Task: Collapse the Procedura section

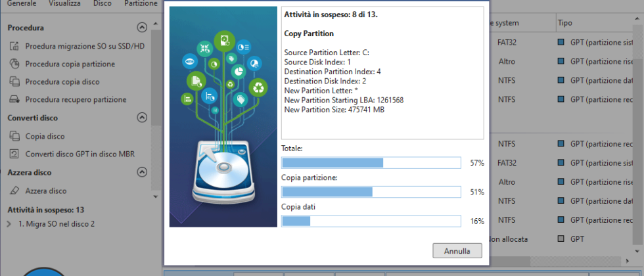Action: coord(142,28)
